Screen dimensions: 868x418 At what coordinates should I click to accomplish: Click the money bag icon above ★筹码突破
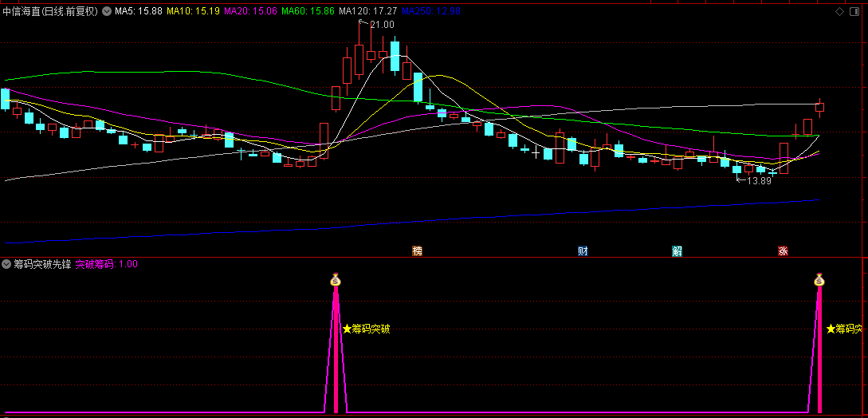tap(336, 279)
